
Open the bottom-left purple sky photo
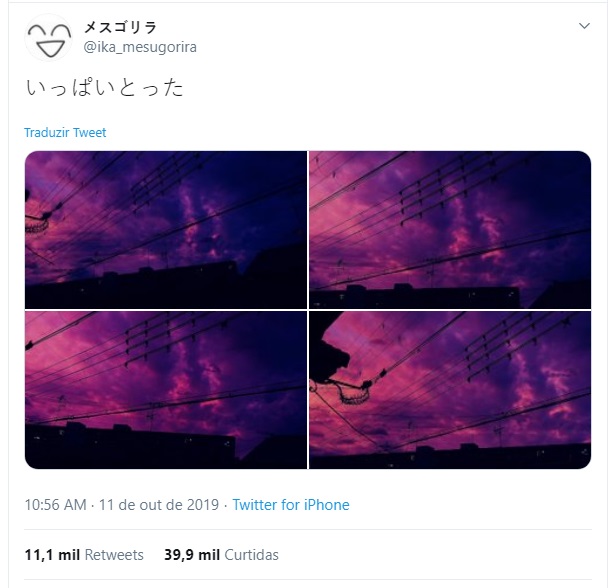[166, 390]
